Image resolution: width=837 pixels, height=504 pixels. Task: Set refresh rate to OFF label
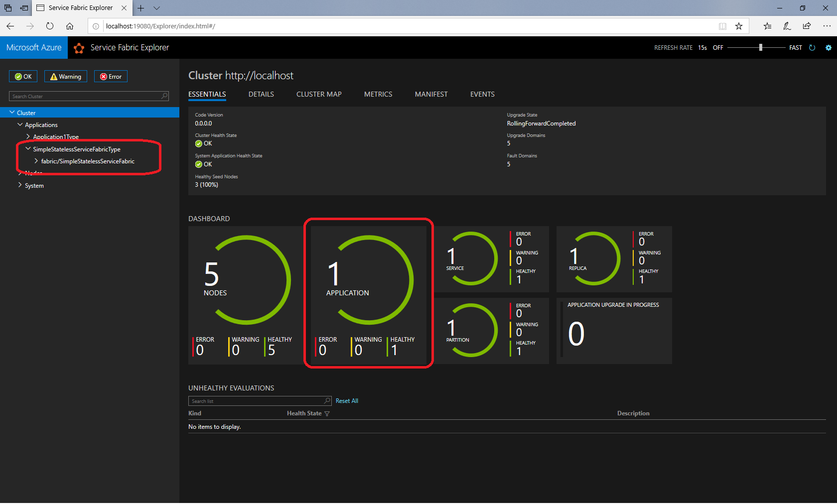tap(718, 48)
